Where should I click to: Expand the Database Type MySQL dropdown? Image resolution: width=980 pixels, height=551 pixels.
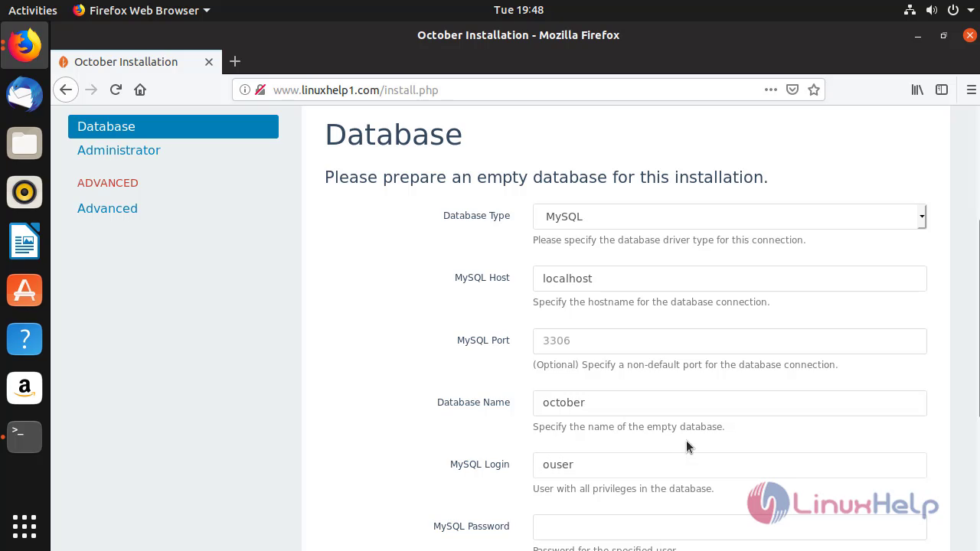[730, 217]
